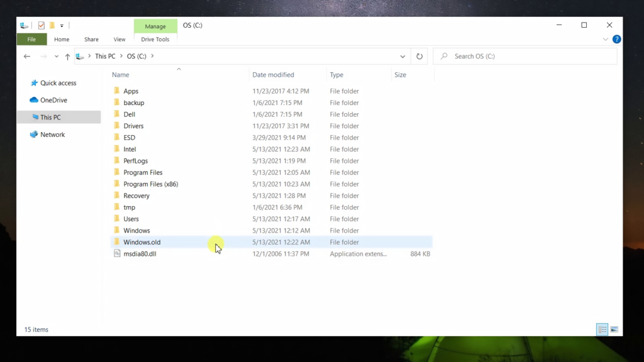
Task: Click the Drivers folder icon
Action: click(117, 126)
